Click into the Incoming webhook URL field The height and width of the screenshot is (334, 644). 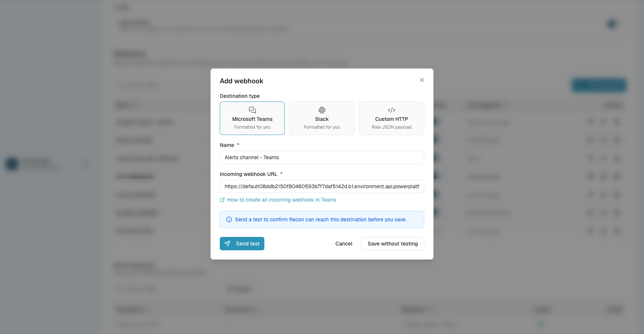point(322,186)
